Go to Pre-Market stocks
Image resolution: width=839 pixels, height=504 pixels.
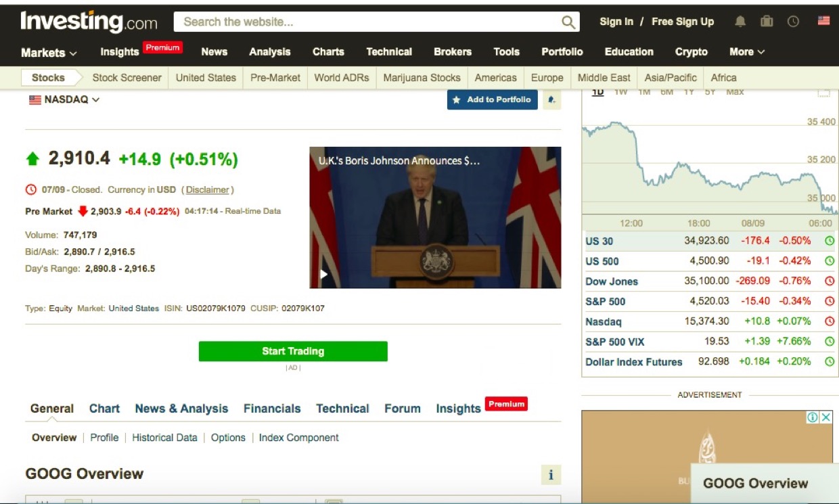(275, 78)
